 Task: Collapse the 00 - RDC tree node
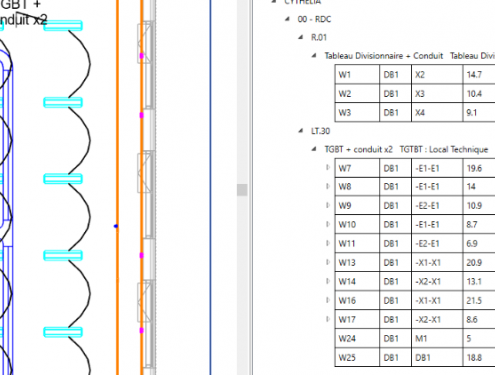pos(287,19)
